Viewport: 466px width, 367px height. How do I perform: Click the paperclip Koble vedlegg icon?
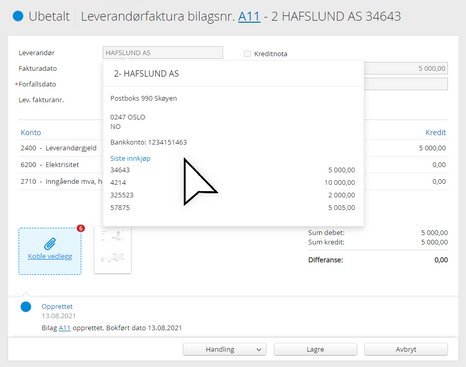[x=50, y=244]
